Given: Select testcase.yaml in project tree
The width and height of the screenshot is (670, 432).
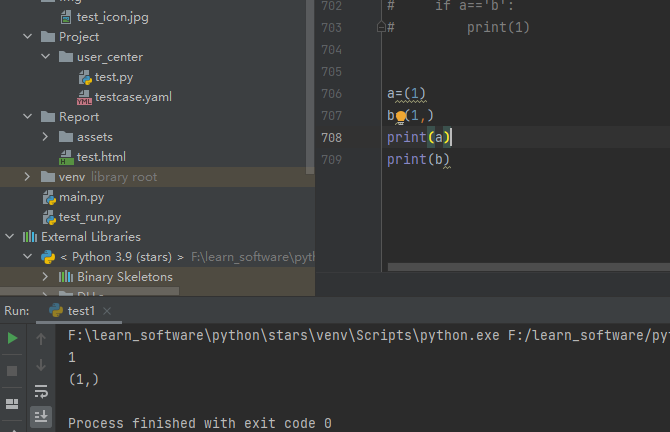Looking at the screenshot, I should pyautogui.click(x=133, y=97).
